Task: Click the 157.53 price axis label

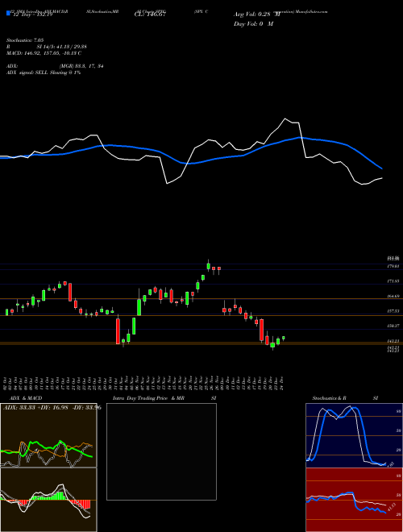Action: 393,311
